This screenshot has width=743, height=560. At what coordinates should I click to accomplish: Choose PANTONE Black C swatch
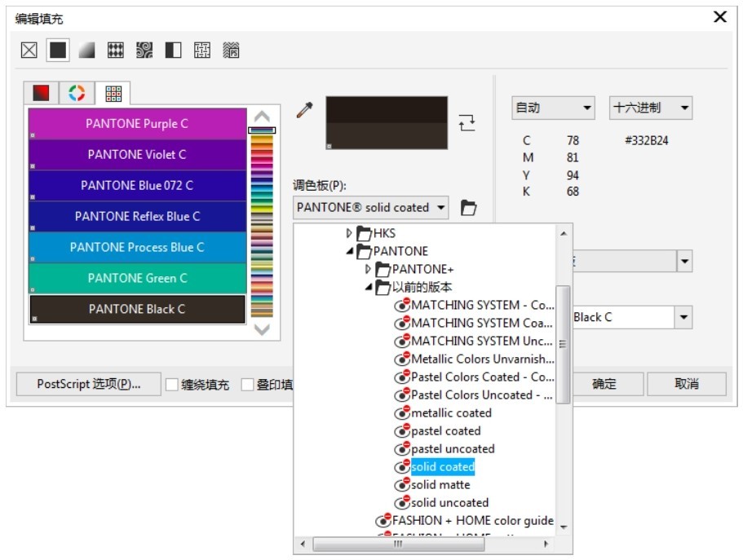137,309
